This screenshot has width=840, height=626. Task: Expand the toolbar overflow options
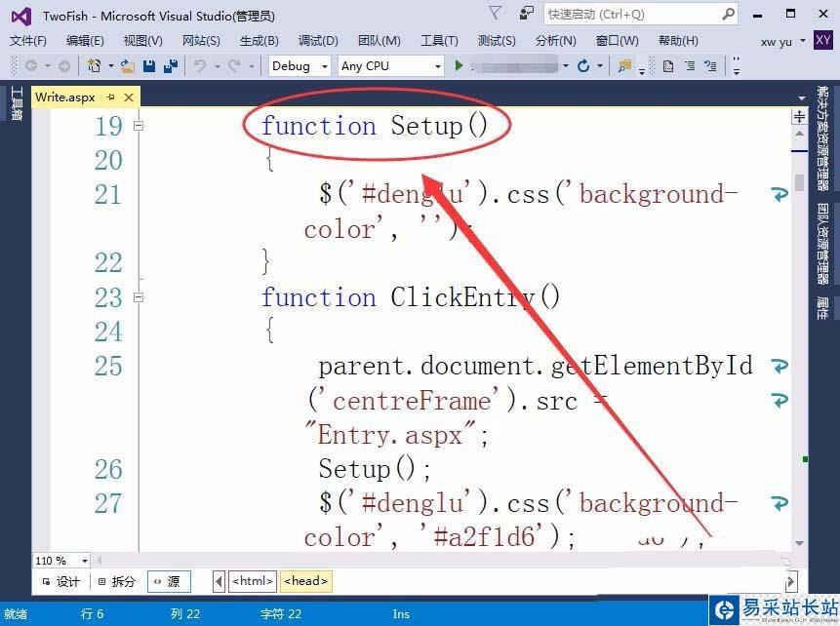click(737, 66)
